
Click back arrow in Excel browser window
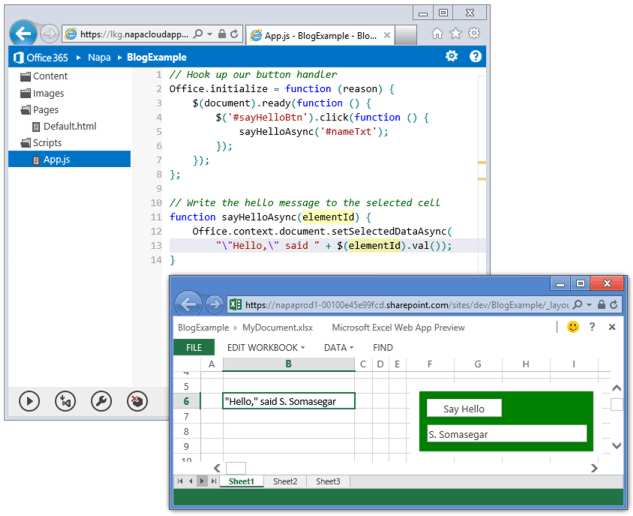188,304
